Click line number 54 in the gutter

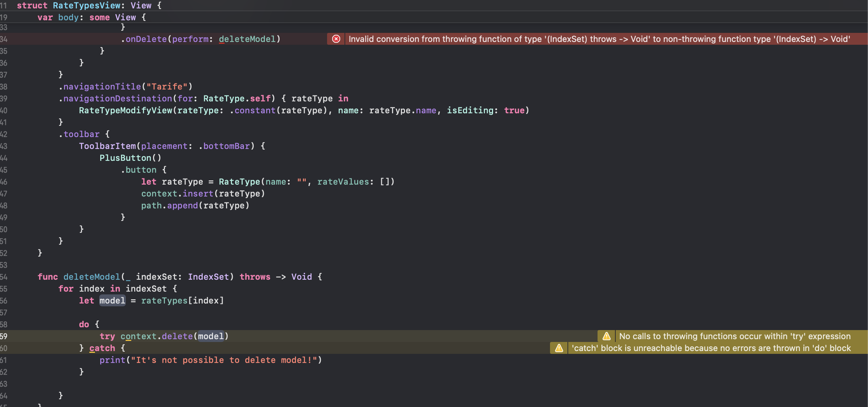(3, 277)
